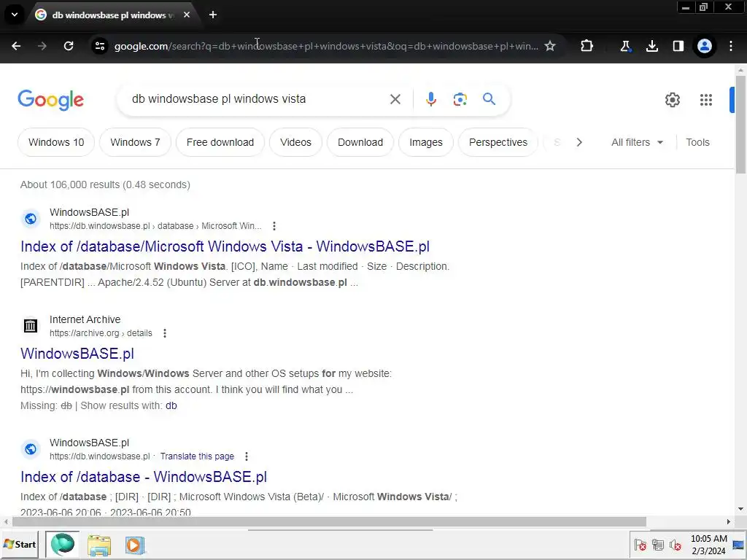Open Google quick settings gear
Image resolution: width=747 pixels, height=560 pixels.
(672, 99)
